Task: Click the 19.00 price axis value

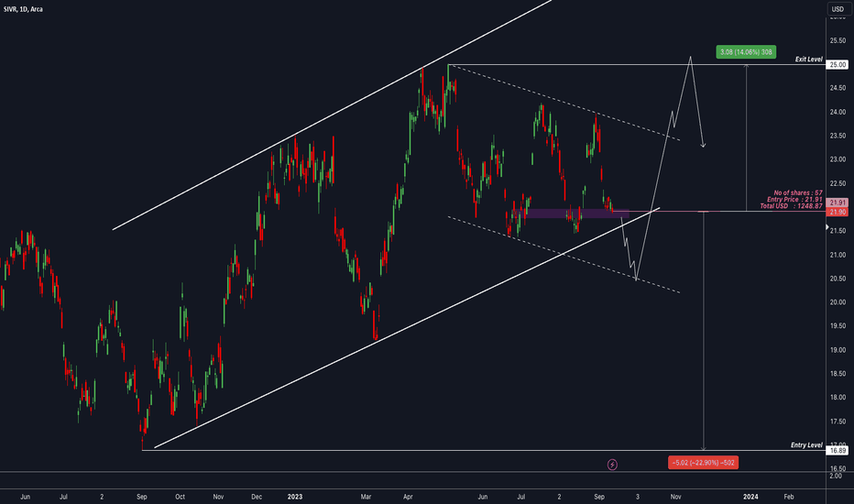Action: click(x=838, y=350)
